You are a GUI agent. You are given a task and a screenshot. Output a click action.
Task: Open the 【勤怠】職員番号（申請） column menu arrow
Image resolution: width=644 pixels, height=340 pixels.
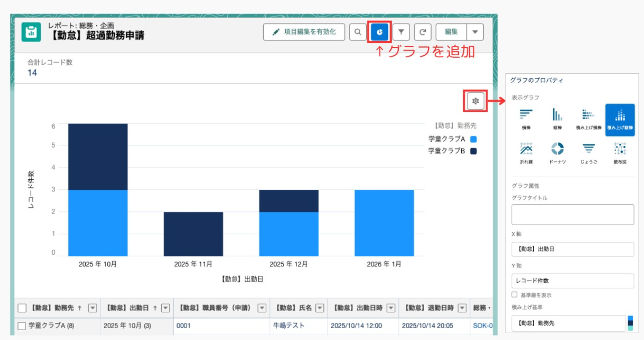click(x=262, y=308)
